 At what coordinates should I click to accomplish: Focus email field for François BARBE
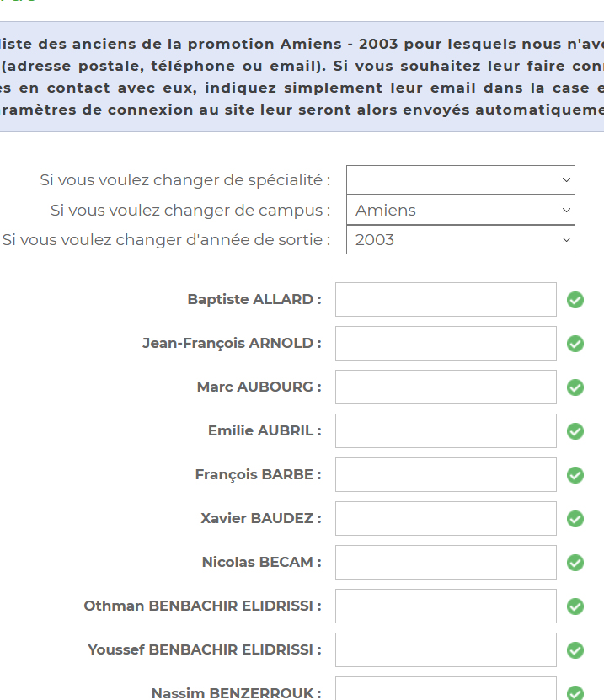pyautogui.click(x=446, y=475)
